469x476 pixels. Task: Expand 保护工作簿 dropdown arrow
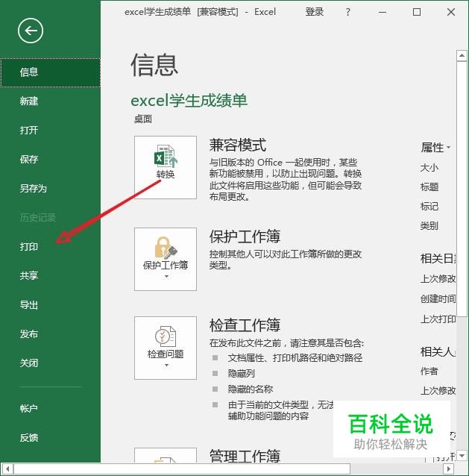(166, 277)
